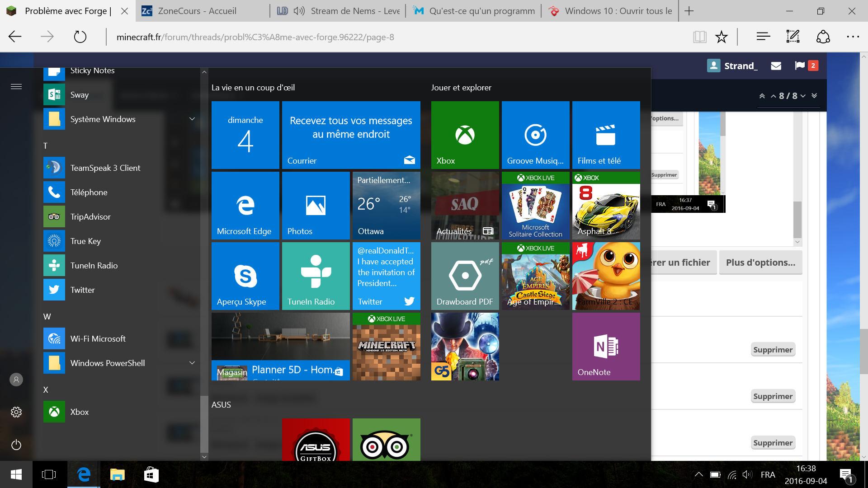This screenshot has height=488, width=868.
Task: Open Microsoft Solitaire Collection tile
Action: [x=536, y=206]
